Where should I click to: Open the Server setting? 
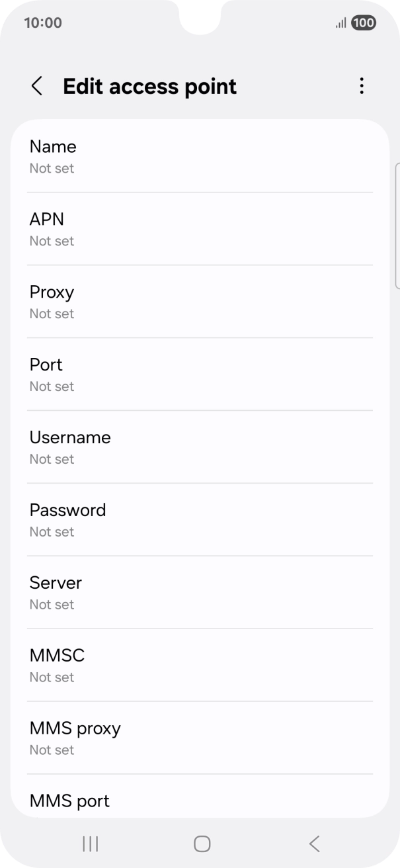click(200, 593)
